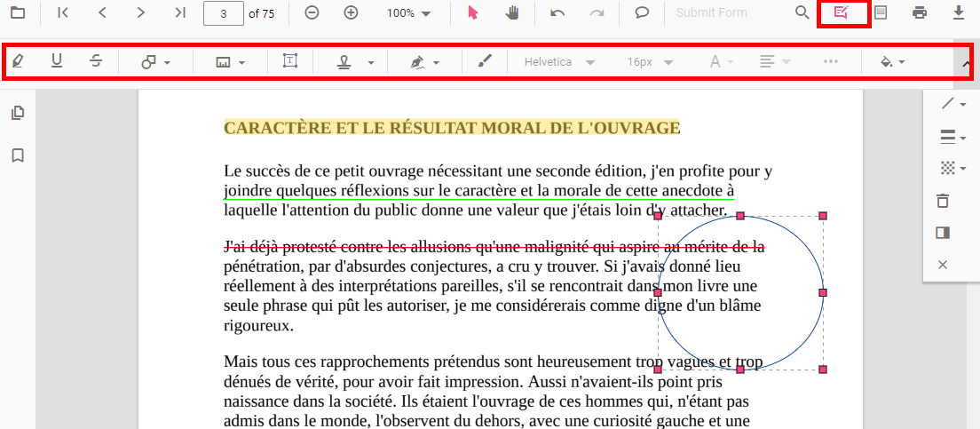Toggle the Edit Annotation toolbar button

(842, 12)
